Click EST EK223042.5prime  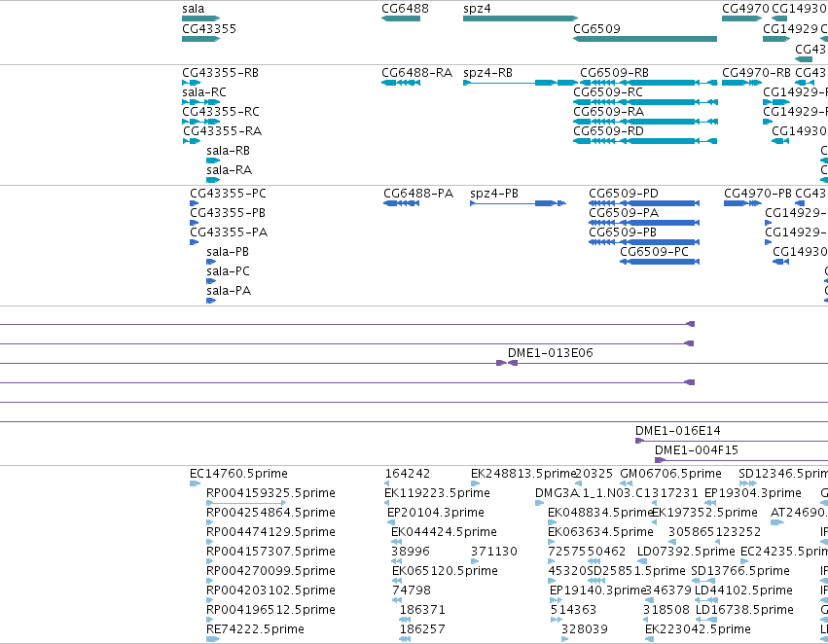650,639
